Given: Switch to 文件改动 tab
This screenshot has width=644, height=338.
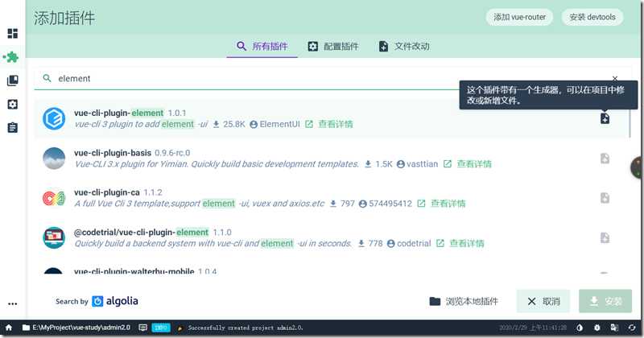Looking at the screenshot, I should [x=404, y=47].
